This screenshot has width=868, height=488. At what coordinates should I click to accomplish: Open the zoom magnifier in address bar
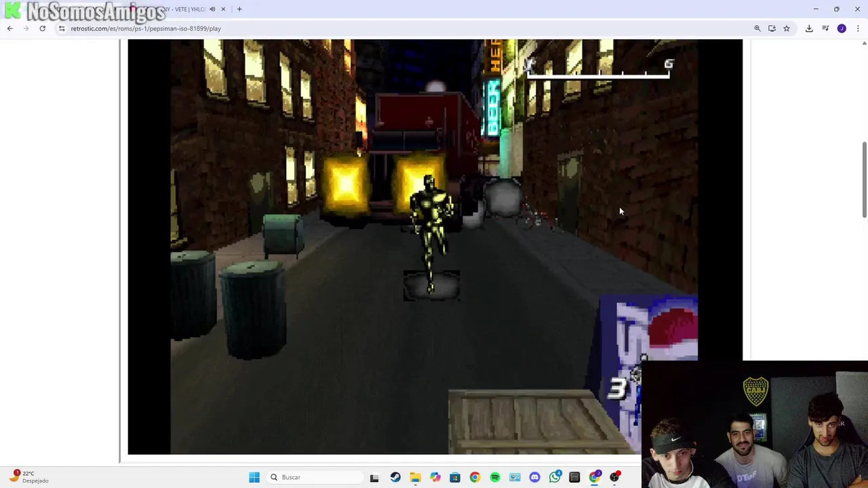tap(757, 28)
